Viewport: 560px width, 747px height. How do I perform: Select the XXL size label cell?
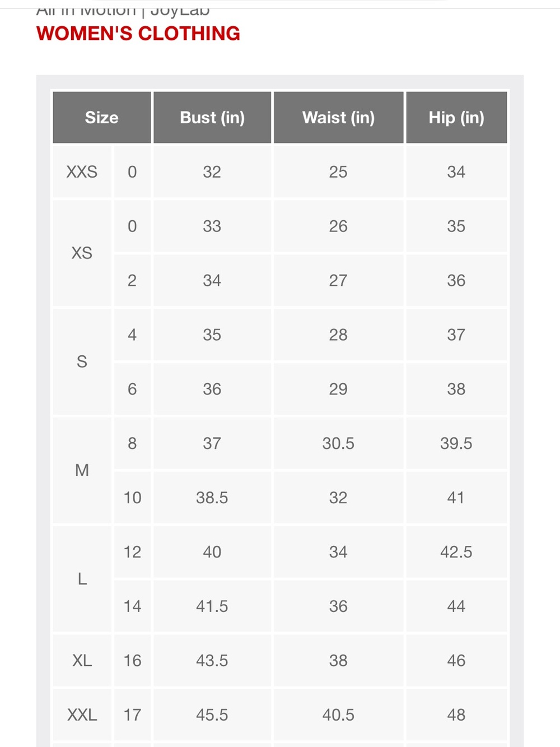pyautogui.click(x=82, y=715)
